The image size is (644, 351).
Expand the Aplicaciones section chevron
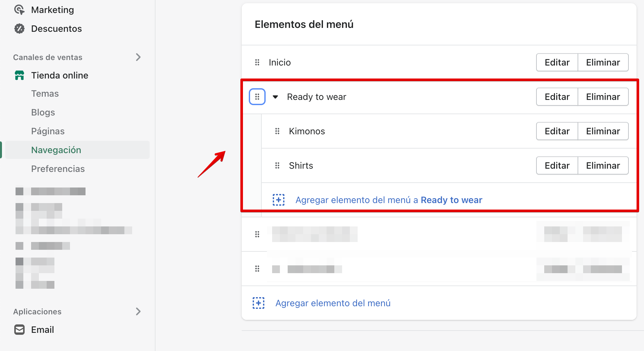point(138,311)
